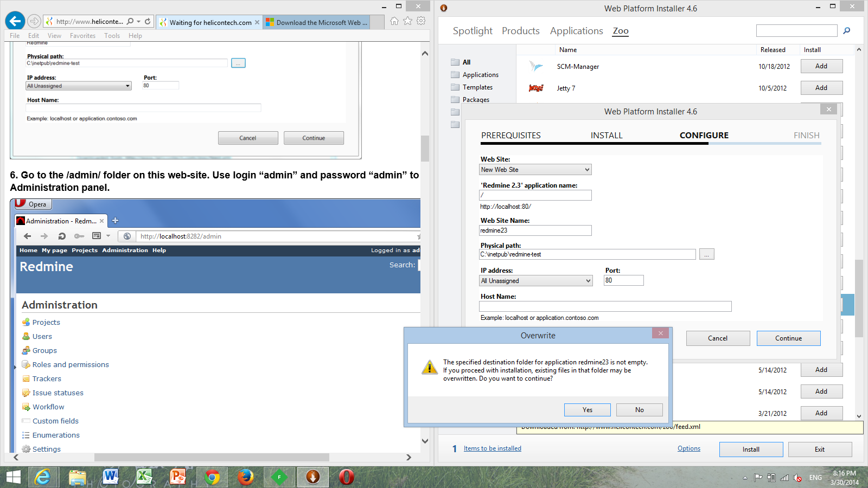Open the IE Favorites menu
Image resolution: width=868 pixels, height=488 pixels.
(x=82, y=36)
